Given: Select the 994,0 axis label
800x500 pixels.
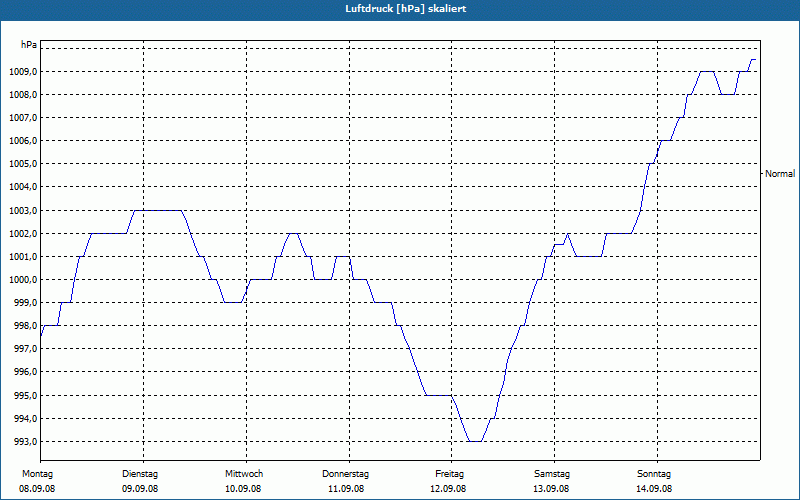Looking at the screenshot, I should (x=25, y=418).
